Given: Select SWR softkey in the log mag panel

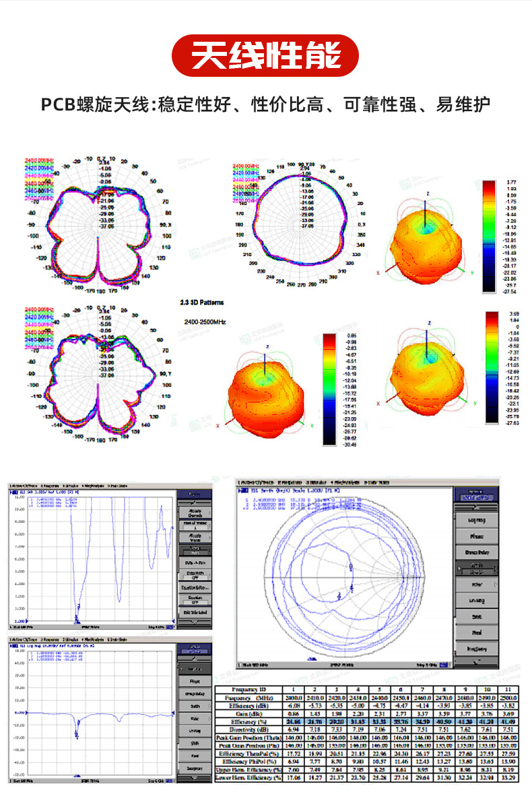Looking at the screenshot, I should tap(195, 743).
